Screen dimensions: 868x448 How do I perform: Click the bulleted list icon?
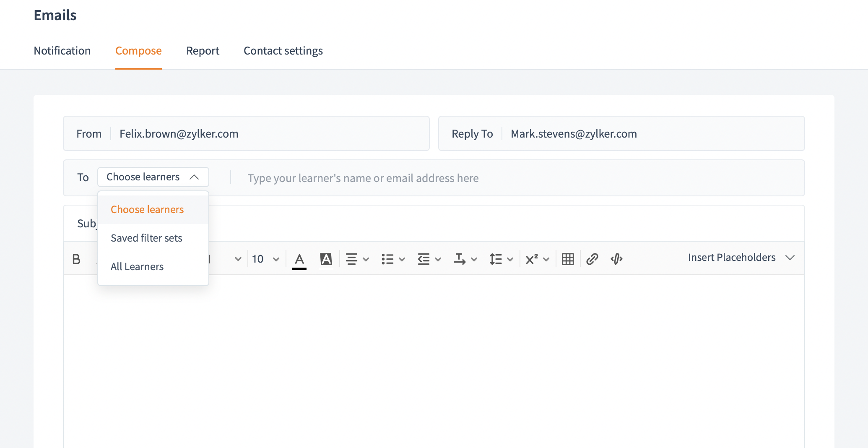387,259
